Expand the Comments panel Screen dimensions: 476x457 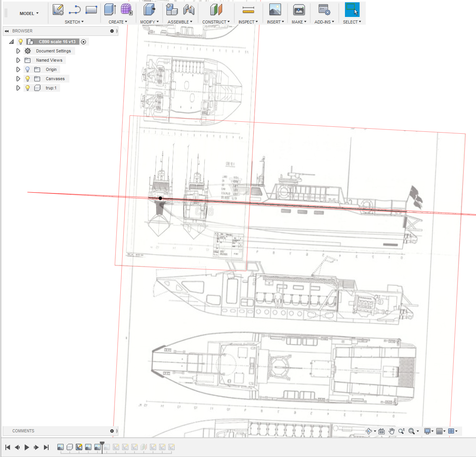[112, 431]
